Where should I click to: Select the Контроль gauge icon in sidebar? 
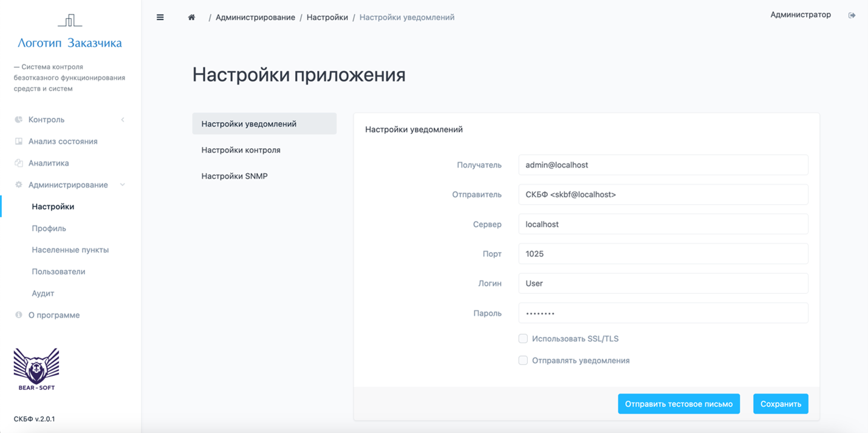18,120
